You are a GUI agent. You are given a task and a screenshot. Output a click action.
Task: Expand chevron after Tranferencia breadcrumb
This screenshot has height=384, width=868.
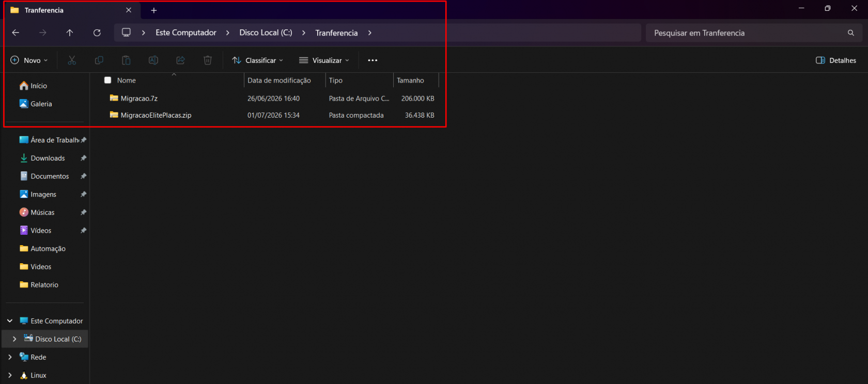[x=370, y=33]
